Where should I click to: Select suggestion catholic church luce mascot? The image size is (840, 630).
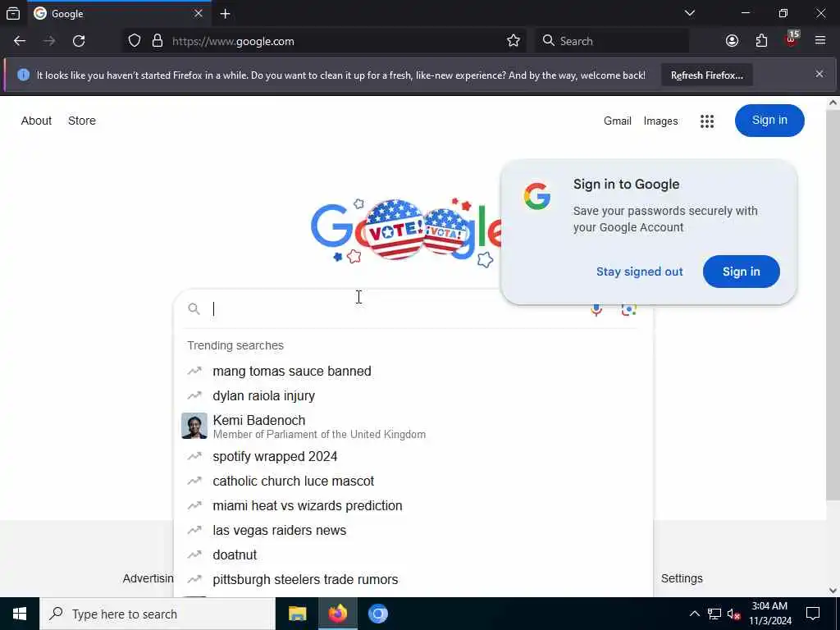pyautogui.click(x=413, y=481)
